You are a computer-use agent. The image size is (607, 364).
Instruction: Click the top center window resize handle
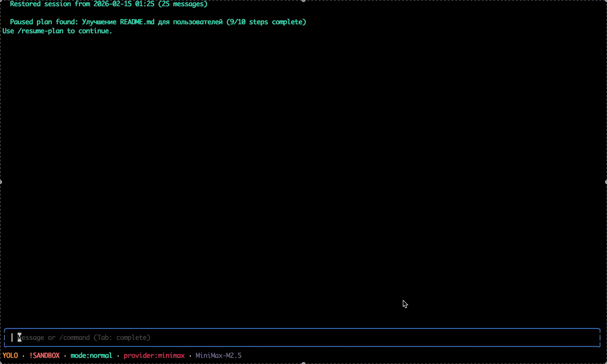point(303,1)
